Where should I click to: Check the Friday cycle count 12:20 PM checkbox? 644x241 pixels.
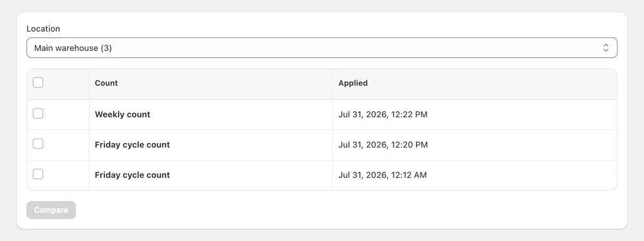38,144
